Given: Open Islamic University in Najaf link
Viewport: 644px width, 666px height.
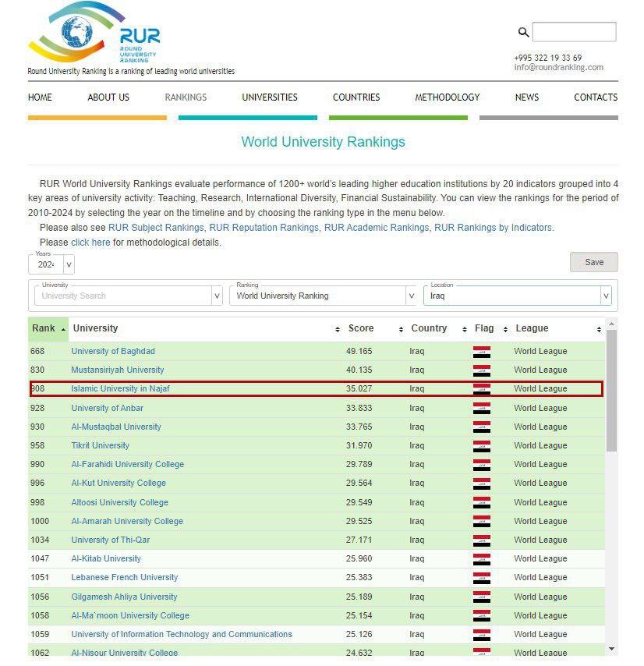Looking at the screenshot, I should coord(120,388).
